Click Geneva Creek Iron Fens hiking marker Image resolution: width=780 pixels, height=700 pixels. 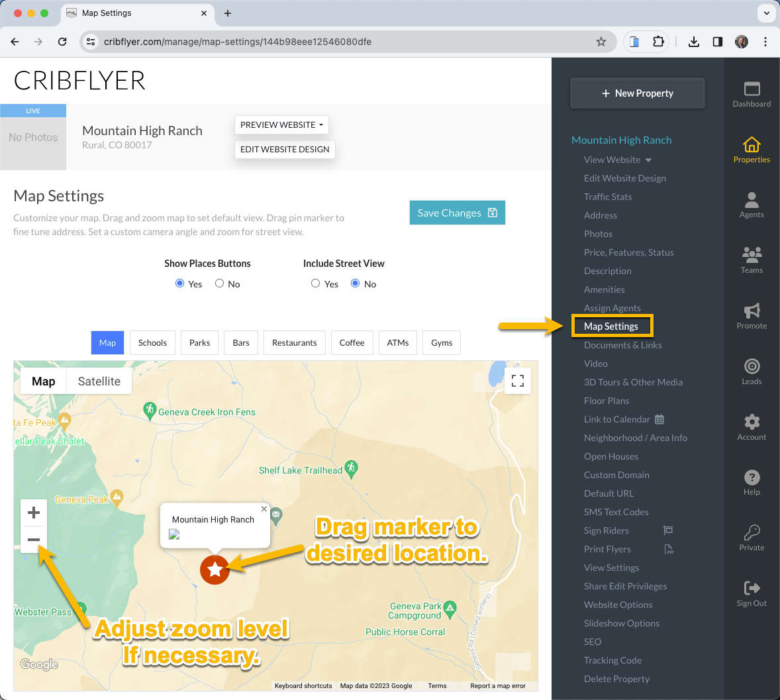click(x=149, y=411)
